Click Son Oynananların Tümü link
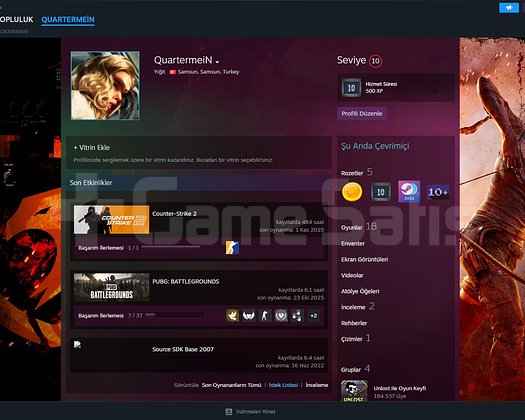Viewport: 525px width, 420px height. [231, 385]
